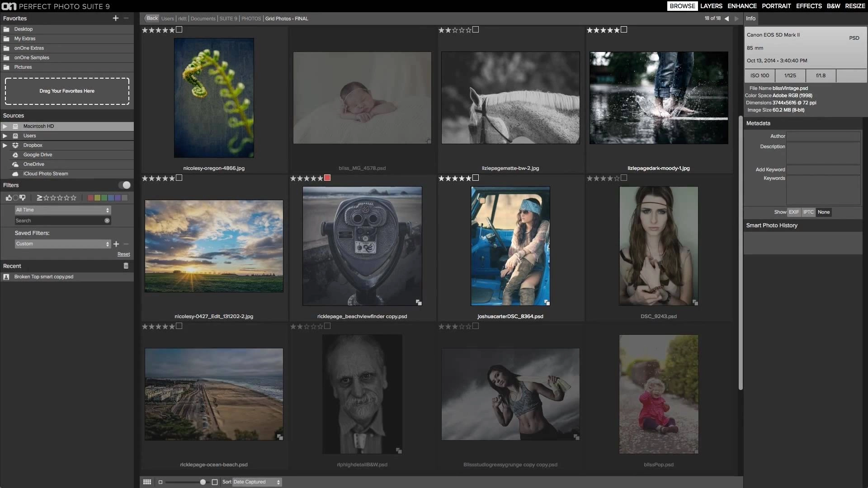Image resolution: width=868 pixels, height=488 pixels.
Task: Switch to the ENHANCE module
Action: tap(742, 6)
